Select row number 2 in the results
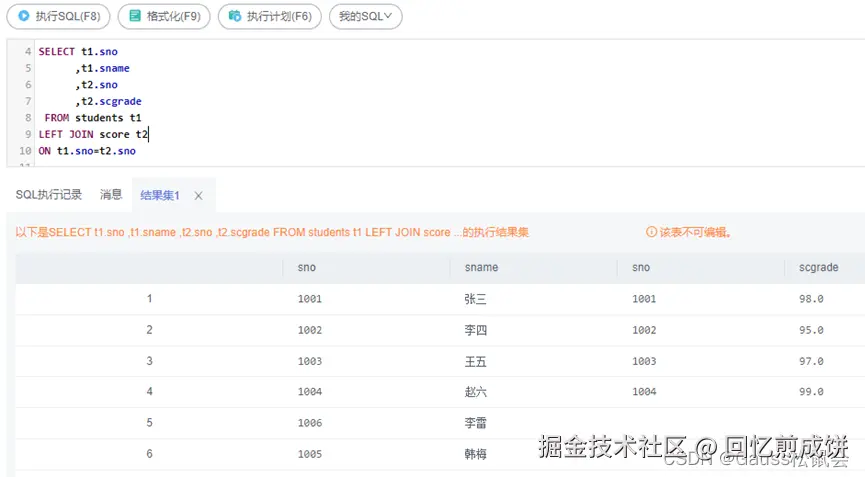The height and width of the screenshot is (477, 865). coord(149,330)
